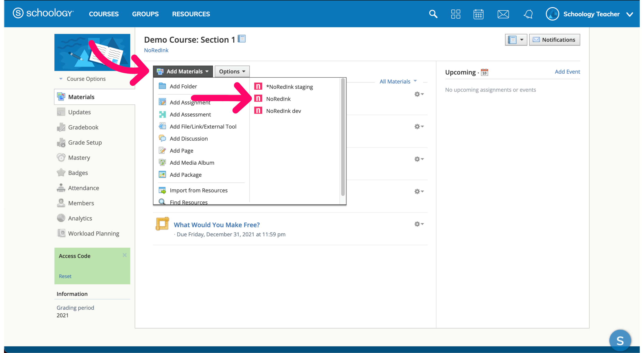Click the course notebook icon beside the title
This screenshot has width=644, height=353.
click(242, 39)
